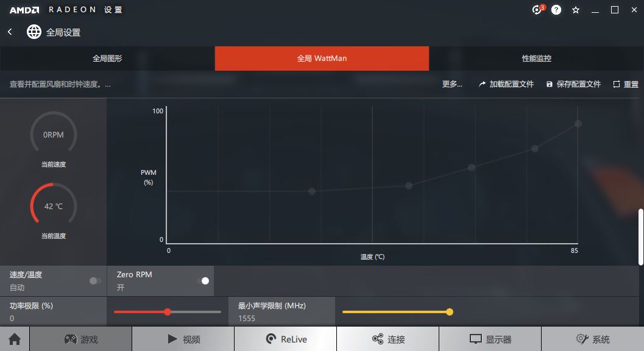
Task: Open the 游戏 section
Action: (x=81, y=339)
